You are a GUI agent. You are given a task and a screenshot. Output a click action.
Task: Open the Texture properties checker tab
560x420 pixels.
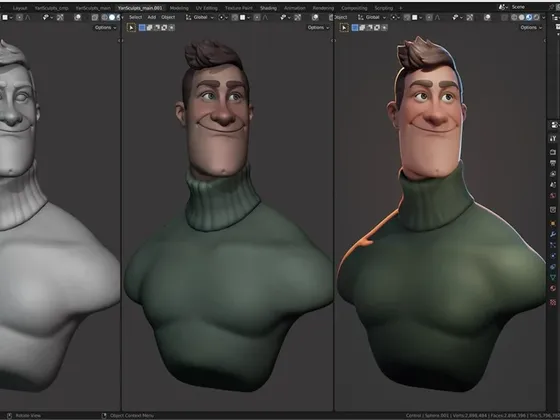click(553, 302)
